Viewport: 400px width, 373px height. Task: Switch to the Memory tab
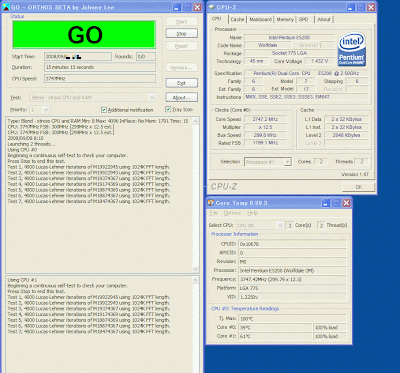click(285, 20)
